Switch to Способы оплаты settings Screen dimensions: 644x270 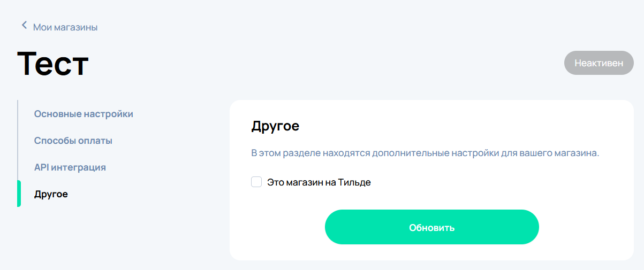click(x=73, y=141)
